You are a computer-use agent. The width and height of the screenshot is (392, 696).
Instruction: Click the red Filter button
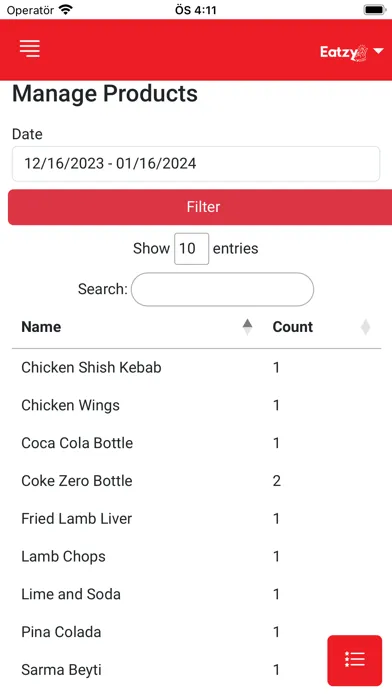pos(200,207)
